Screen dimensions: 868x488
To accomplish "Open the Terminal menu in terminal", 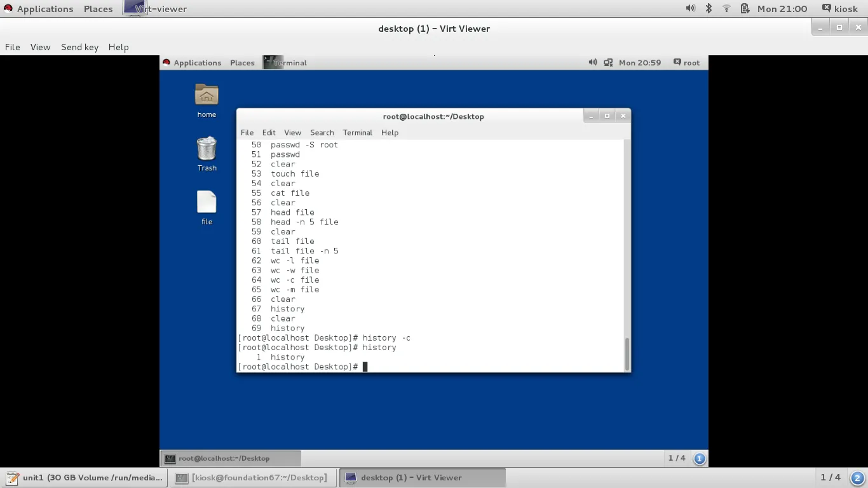I will [x=357, y=132].
